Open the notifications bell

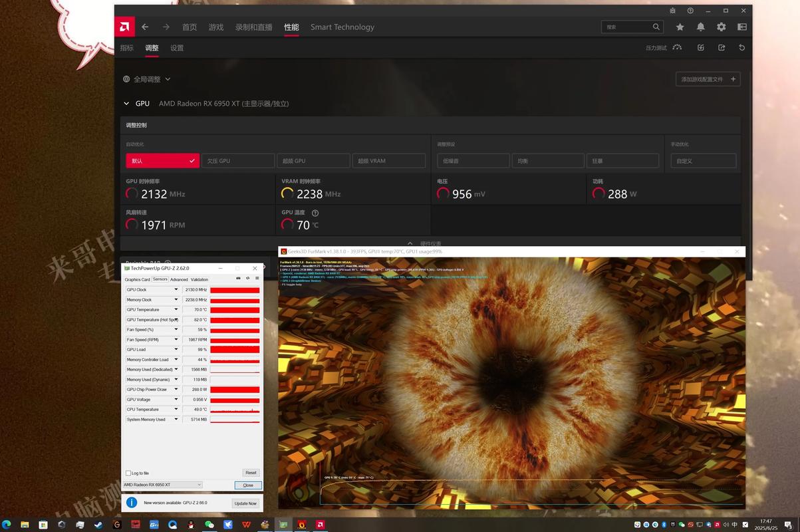click(x=700, y=27)
